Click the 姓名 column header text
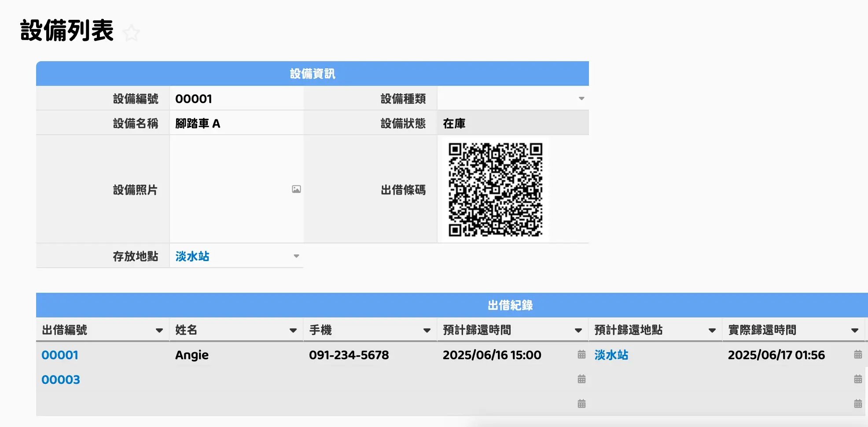The image size is (868, 427). pos(186,330)
